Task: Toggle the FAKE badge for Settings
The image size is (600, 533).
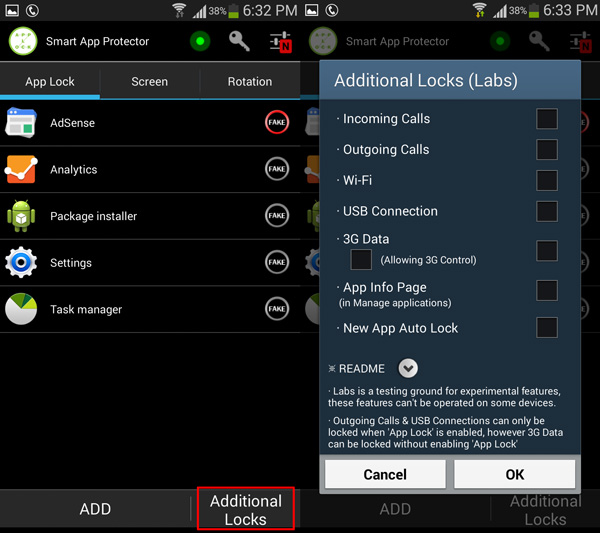Action: [x=277, y=262]
